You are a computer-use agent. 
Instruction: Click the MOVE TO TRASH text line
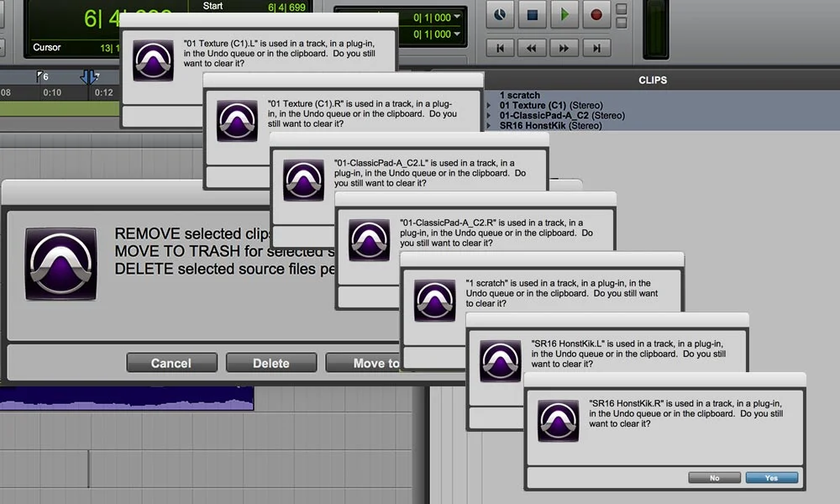coord(224,251)
